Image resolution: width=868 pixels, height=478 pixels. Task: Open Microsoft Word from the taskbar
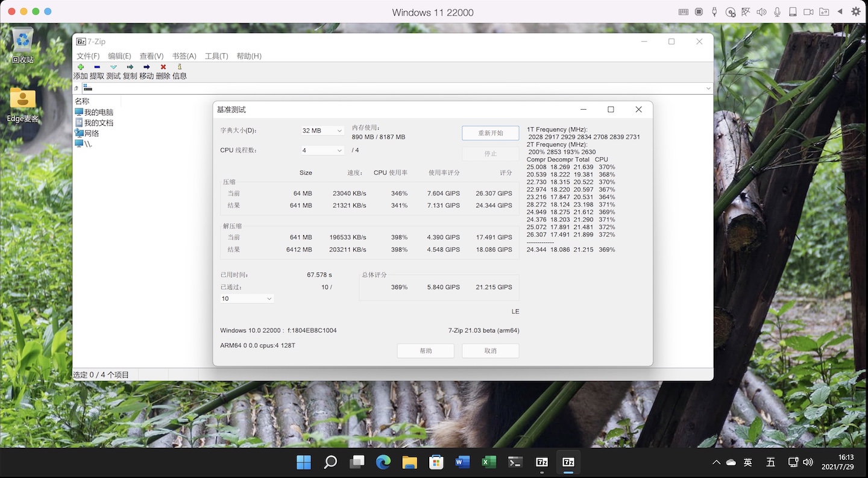[462, 462]
